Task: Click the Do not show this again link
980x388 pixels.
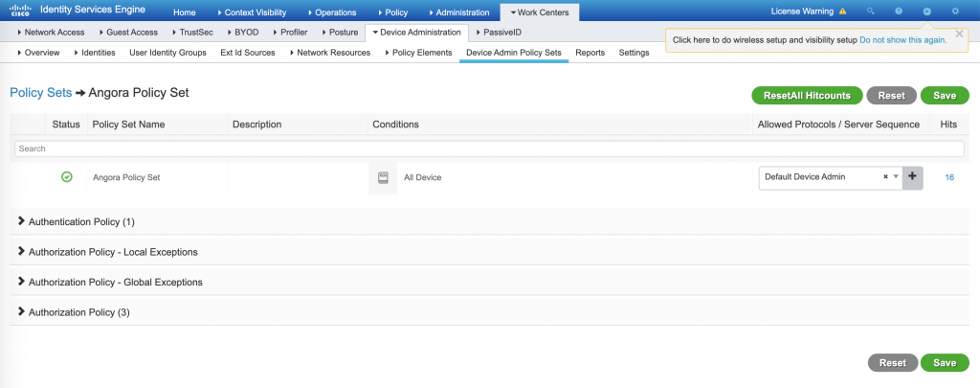Action: [x=903, y=39]
